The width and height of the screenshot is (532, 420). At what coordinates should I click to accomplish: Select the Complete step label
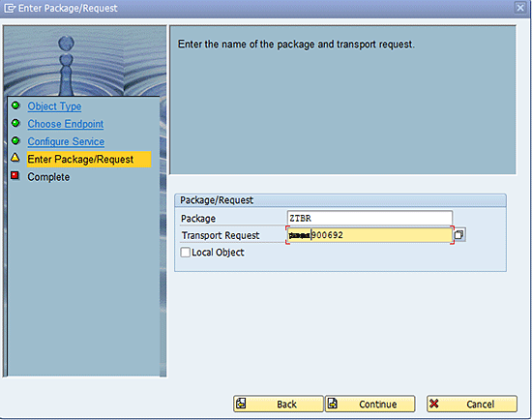[x=48, y=177]
